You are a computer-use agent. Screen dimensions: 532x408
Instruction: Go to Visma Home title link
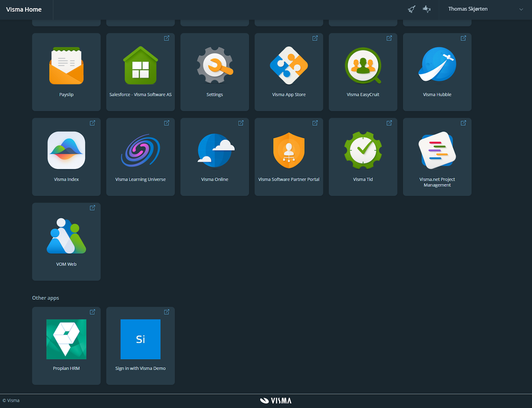tap(24, 10)
